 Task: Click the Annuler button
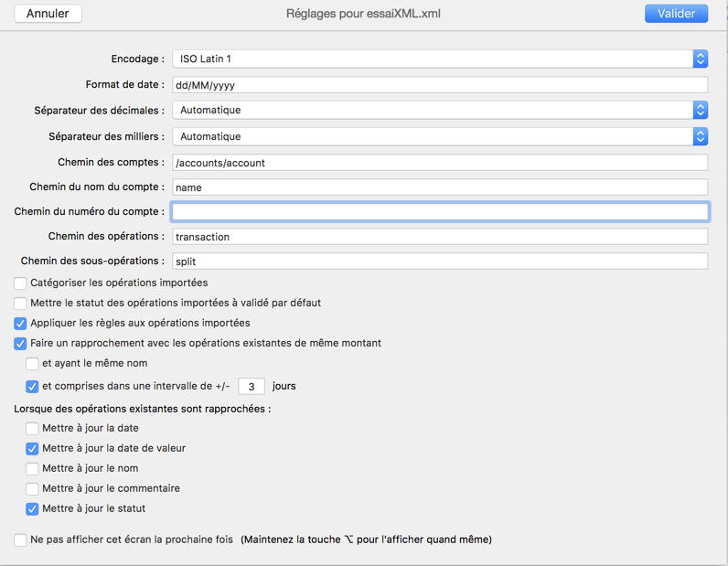48,14
